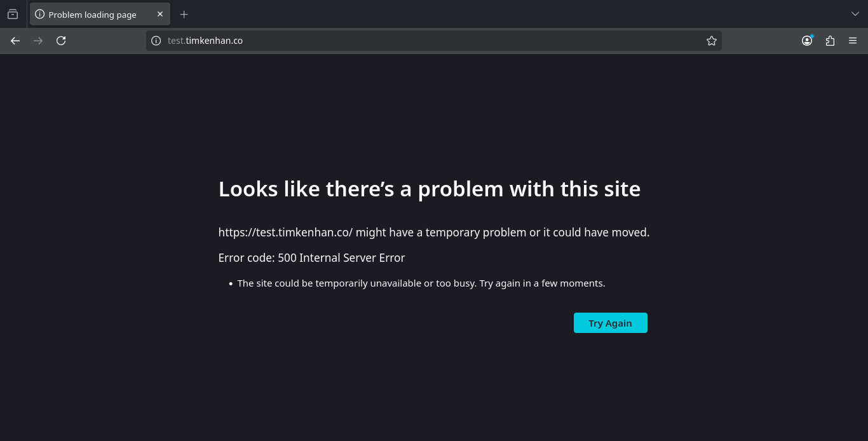This screenshot has width=868, height=441.
Task: Reload the current page
Action: (x=61, y=40)
